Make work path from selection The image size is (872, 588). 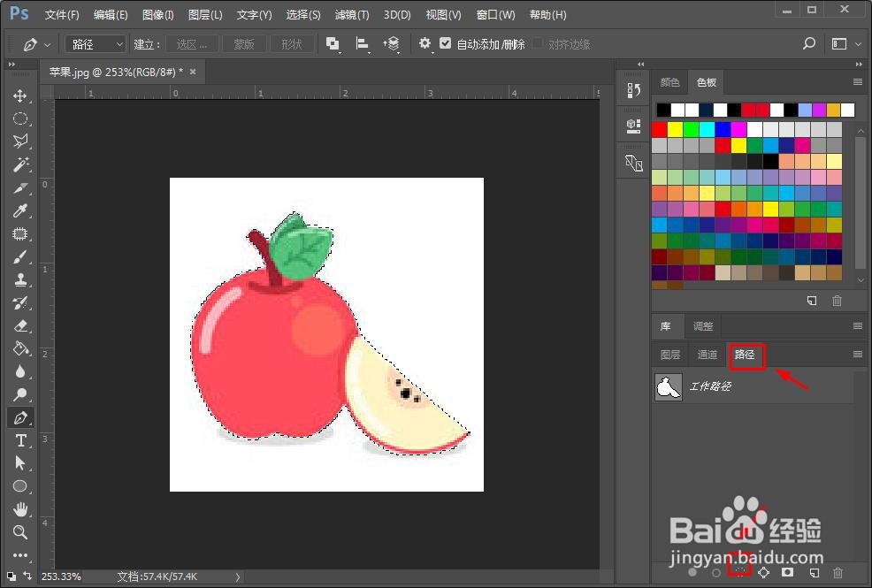coord(763,572)
